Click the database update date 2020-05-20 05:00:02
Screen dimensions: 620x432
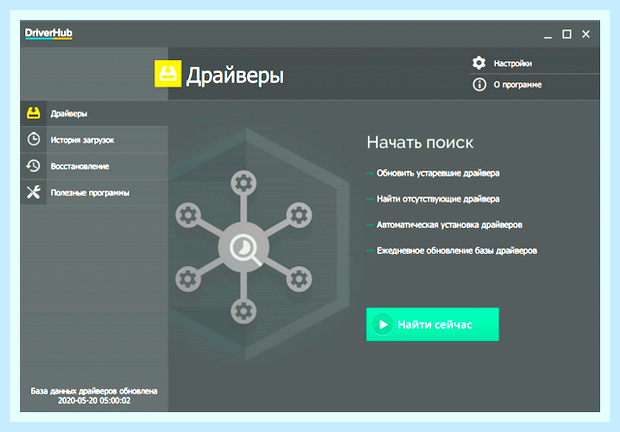(94, 400)
